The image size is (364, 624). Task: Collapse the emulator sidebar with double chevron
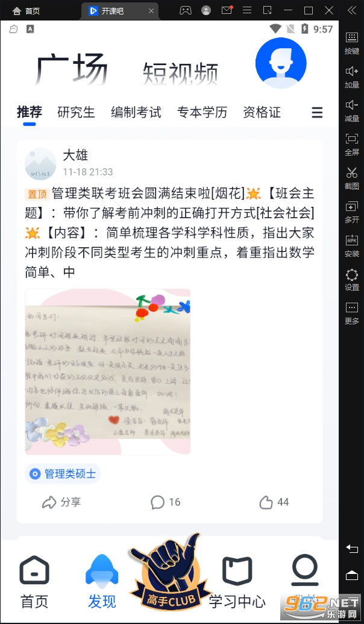(352, 10)
